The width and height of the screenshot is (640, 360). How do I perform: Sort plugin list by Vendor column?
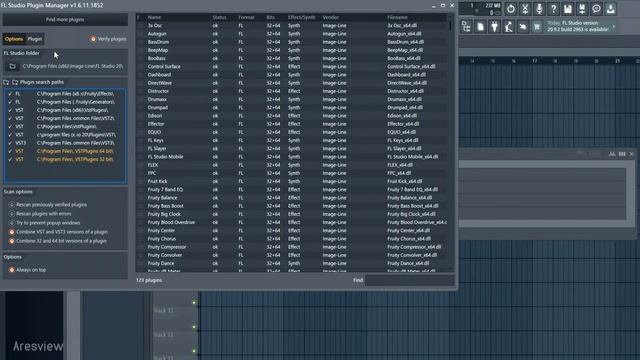coord(331,17)
